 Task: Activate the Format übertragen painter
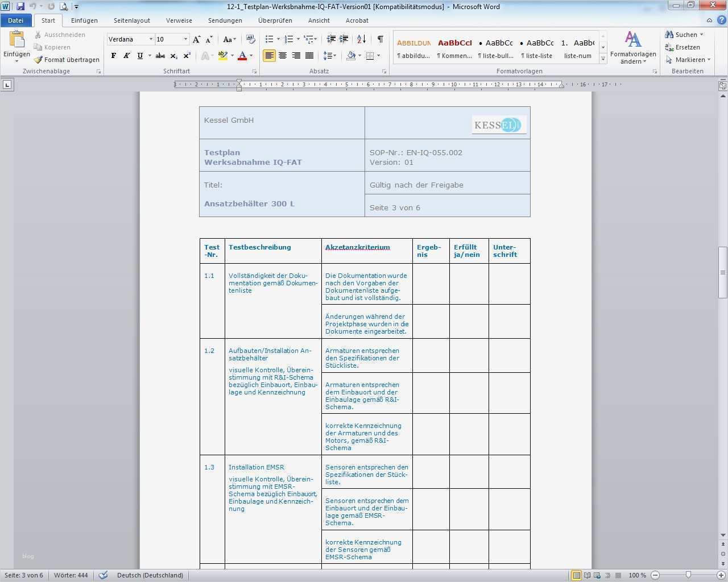[x=67, y=60]
